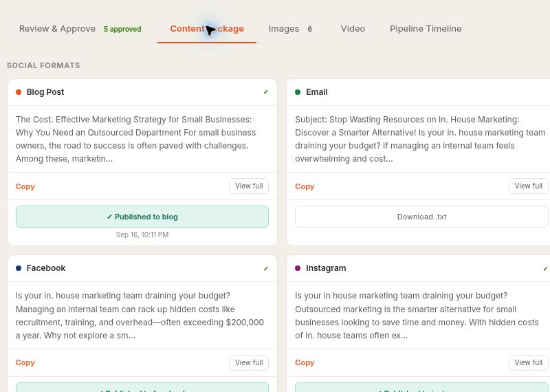Image resolution: width=550 pixels, height=392 pixels.
Task: Copy the Instagram post content
Action: coord(305,362)
